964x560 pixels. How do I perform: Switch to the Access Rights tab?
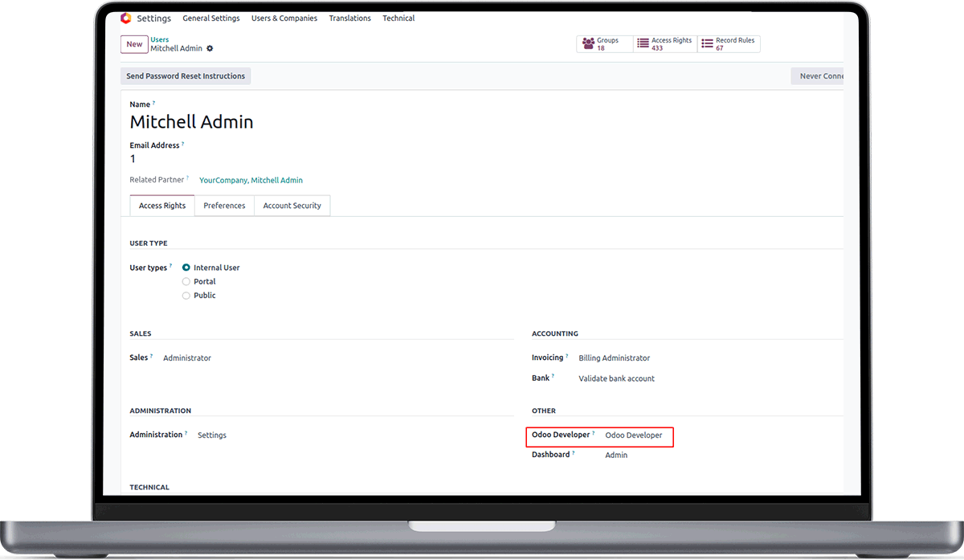point(162,206)
